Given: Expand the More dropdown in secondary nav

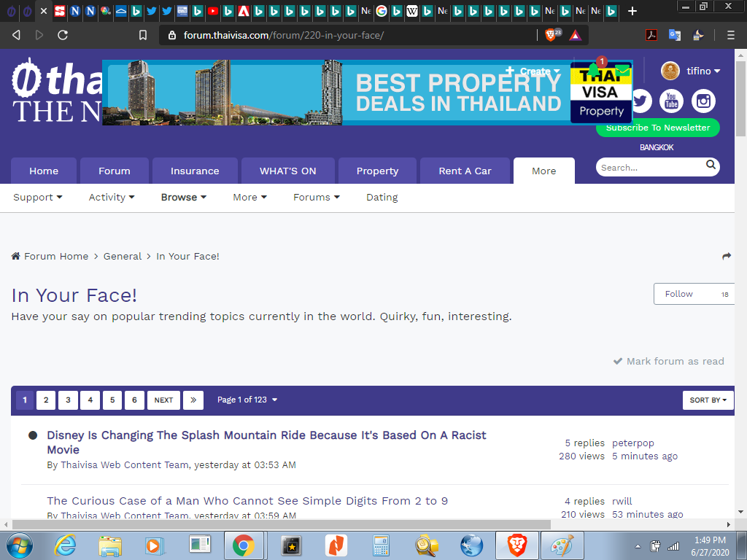Looking at the screenshot, I should (249, 197).
